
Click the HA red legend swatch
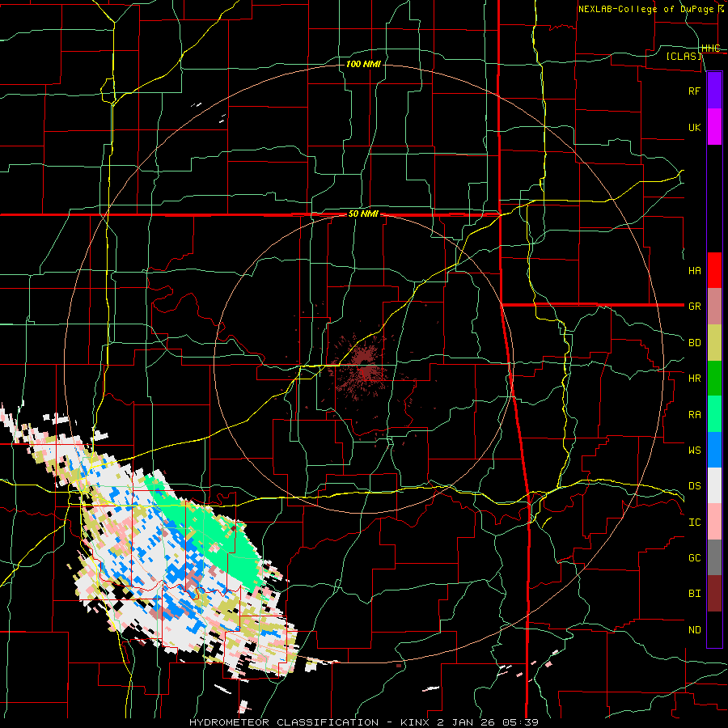714,270
